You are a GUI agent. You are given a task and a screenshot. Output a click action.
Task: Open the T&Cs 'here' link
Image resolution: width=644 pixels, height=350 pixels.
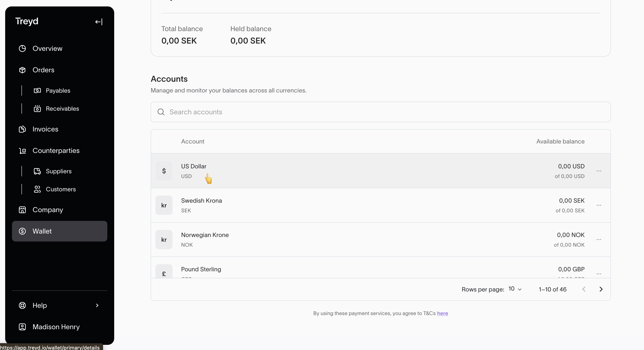pos(442,313)
